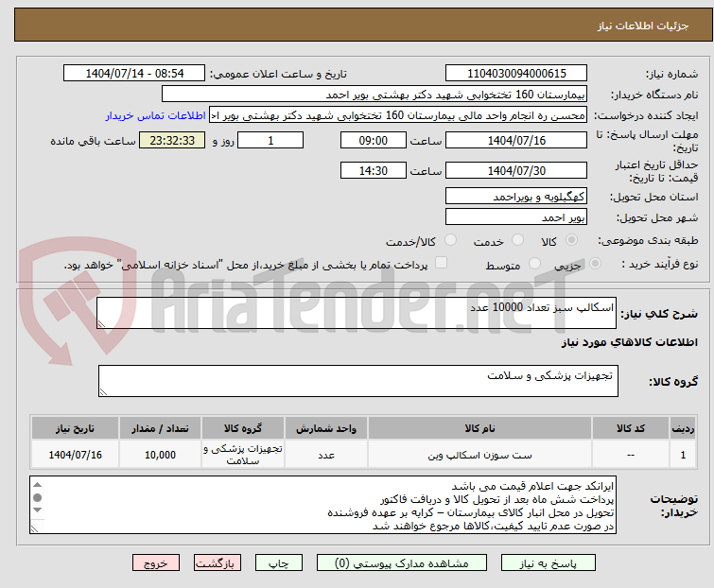
Task: Click the countdown timer 23:32:33
Action: tap(172, 140)
